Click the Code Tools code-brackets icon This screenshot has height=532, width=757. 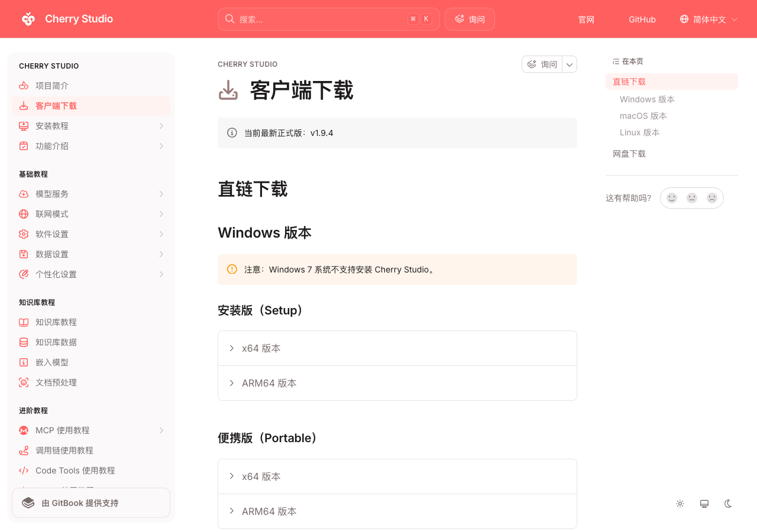(24, 471)
